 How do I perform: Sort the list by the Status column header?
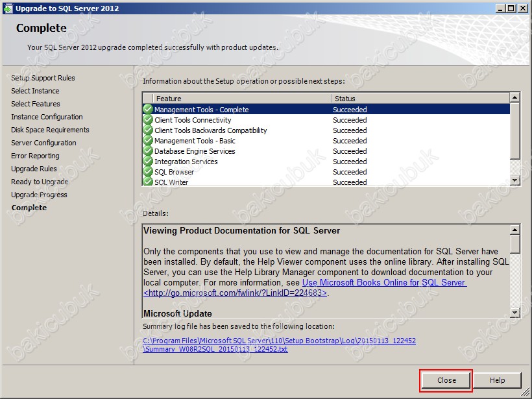420,99
